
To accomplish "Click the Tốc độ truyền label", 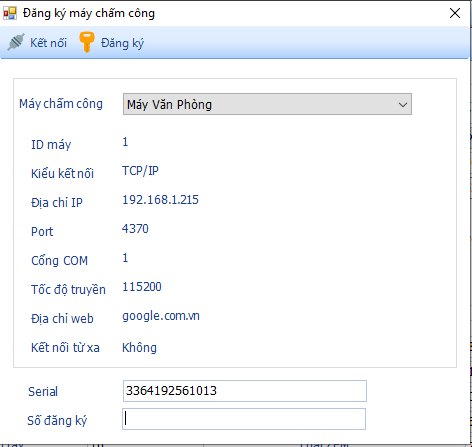I will click(x=68, y=289).
